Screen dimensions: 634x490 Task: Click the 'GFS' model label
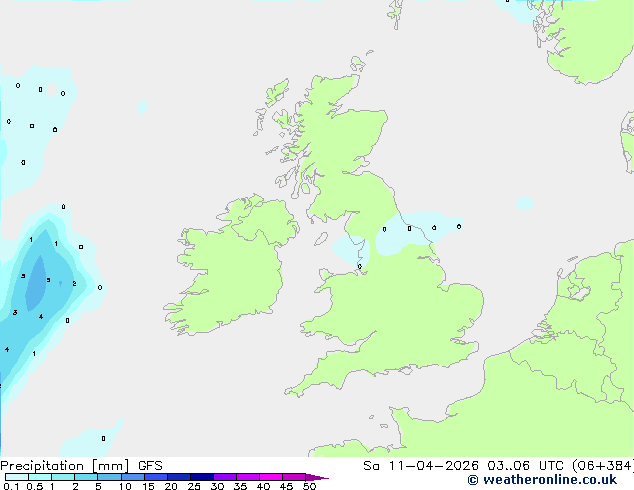point(150,466)
